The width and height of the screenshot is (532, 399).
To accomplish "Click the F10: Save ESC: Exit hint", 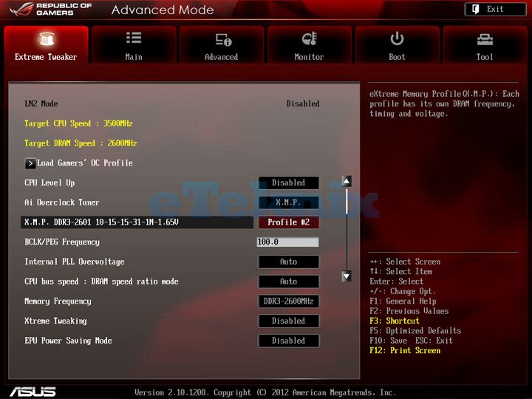I will point(411,341).
